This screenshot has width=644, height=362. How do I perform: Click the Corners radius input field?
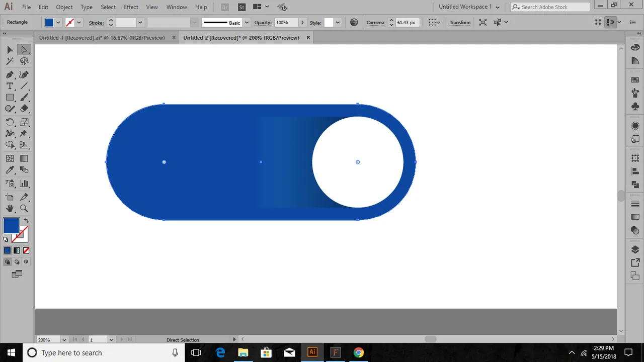click(407, 23)
